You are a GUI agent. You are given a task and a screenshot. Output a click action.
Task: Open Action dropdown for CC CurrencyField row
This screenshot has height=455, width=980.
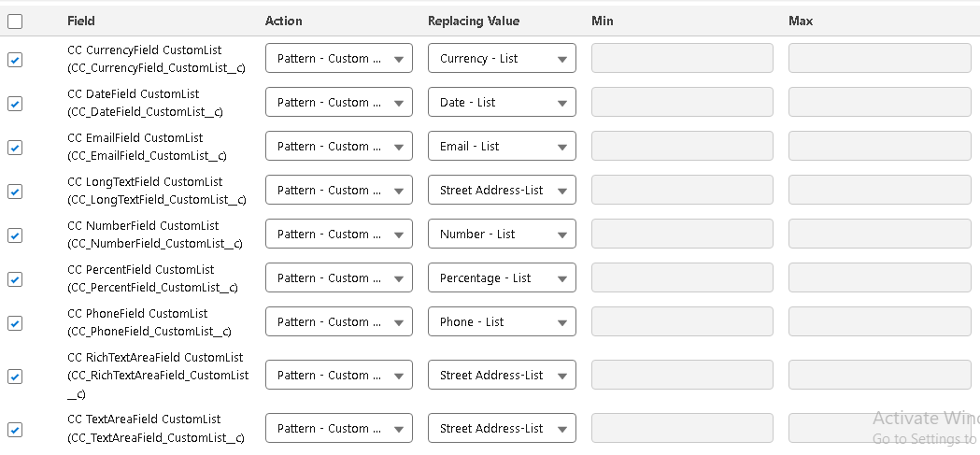[x=338, y=59]
